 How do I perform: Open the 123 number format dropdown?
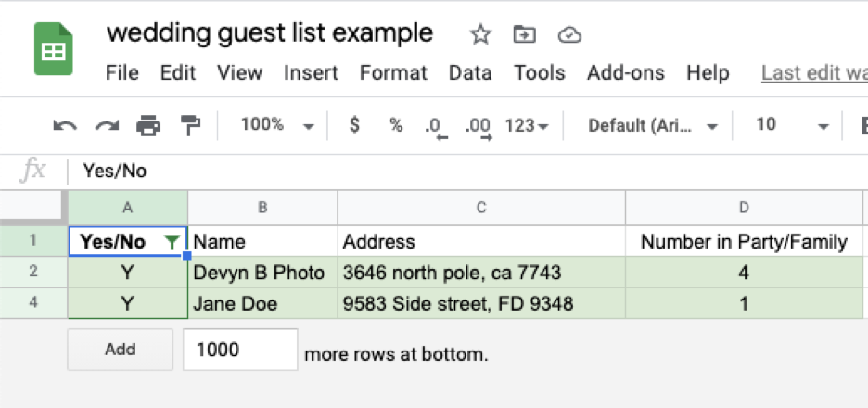[x=527, y=125]
